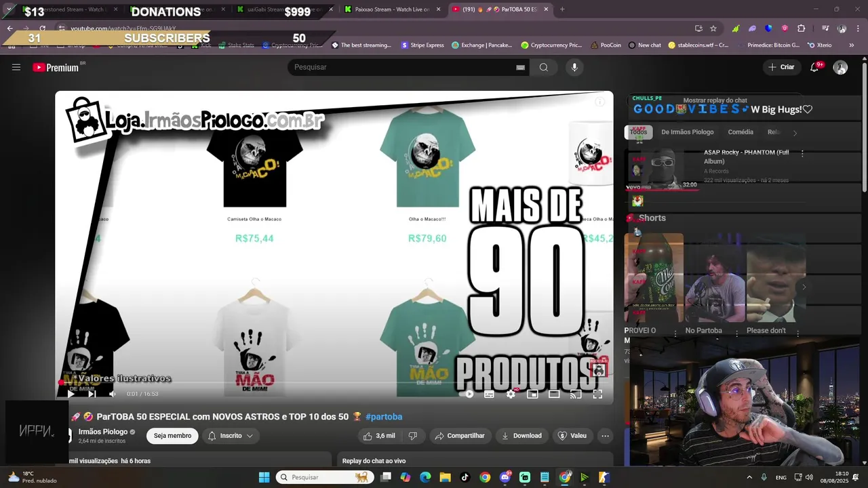The height and width of the screenshot is (488, 868).
Task: Open the account avatar menu
Action: [840, 67]
